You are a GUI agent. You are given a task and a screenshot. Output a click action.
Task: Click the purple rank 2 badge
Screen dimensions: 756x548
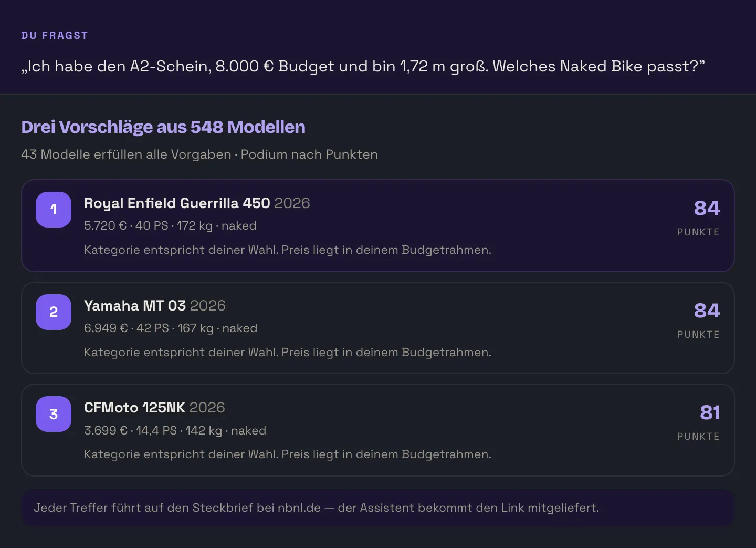point(54,312)
